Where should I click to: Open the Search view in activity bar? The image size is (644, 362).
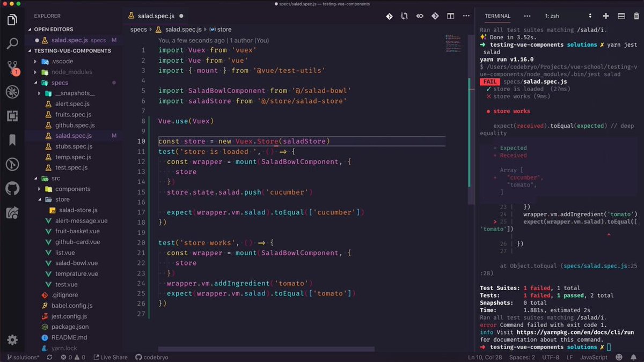coord(12,43)
